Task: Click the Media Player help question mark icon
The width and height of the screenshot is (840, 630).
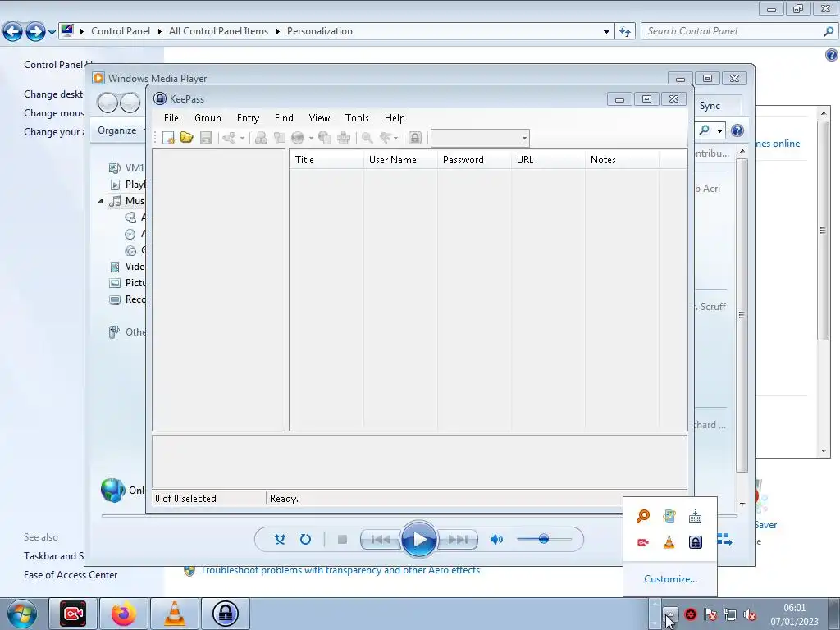Action: coord(737,130)
